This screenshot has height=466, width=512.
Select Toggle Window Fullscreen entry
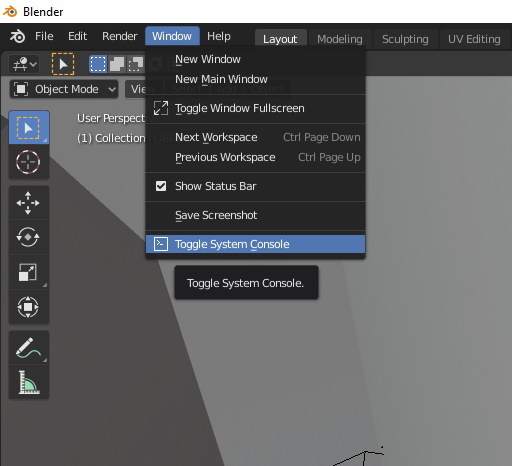coord(255,108)
